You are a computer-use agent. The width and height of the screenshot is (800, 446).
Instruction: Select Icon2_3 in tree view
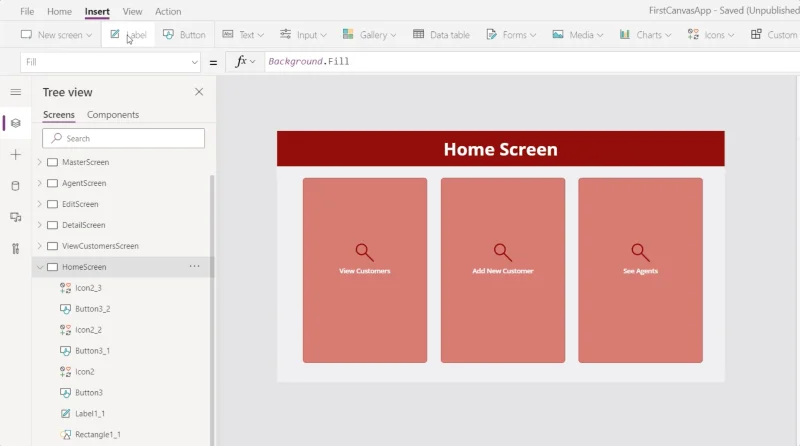88,288
